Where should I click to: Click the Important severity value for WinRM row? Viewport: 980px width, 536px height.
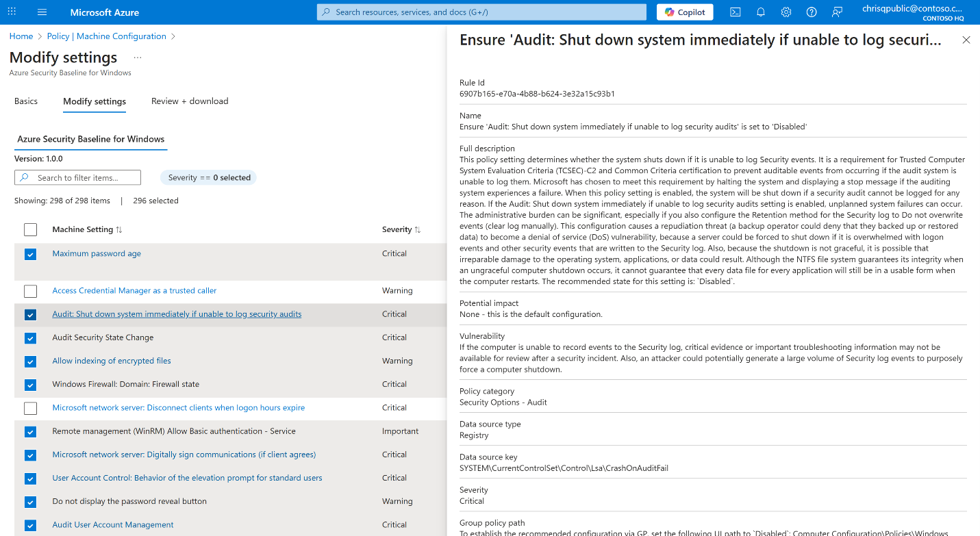[401, 431]
